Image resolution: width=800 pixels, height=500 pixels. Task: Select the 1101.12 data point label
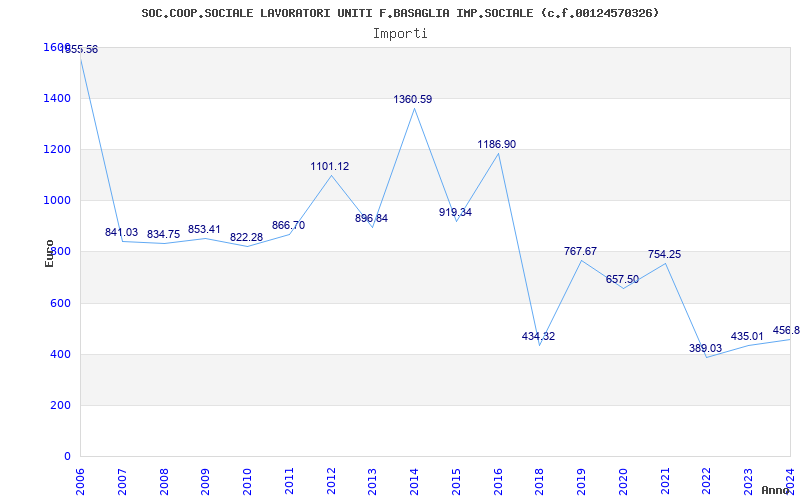point(330,166)
